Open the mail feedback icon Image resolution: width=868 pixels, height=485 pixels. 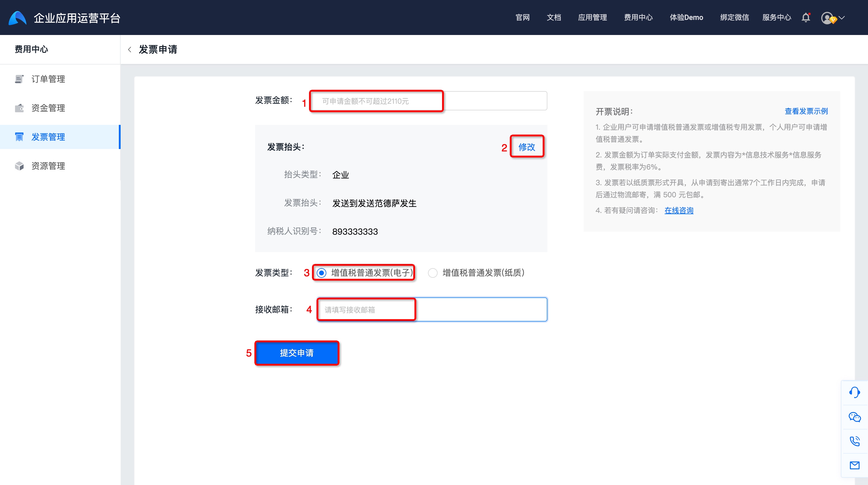pos(854,465)
